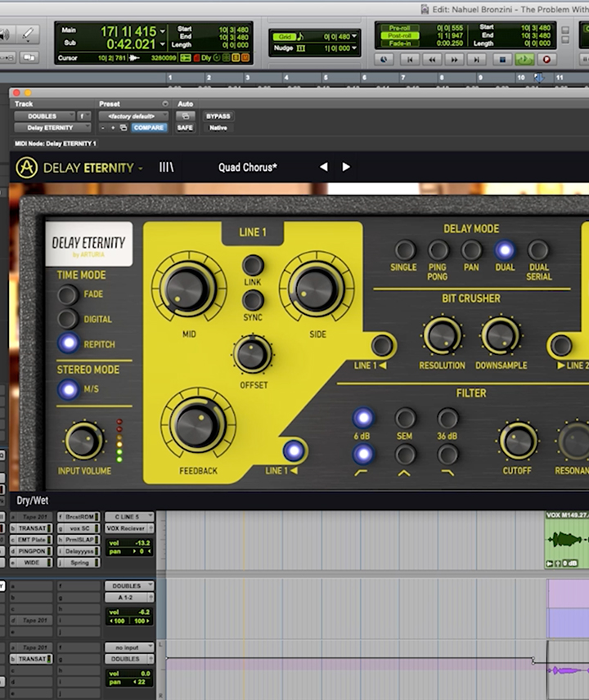The height and width of the screenshot is (700, 589).
Task: Toggle the SYNC button in Line 1
Action: (x=253, y=300)
